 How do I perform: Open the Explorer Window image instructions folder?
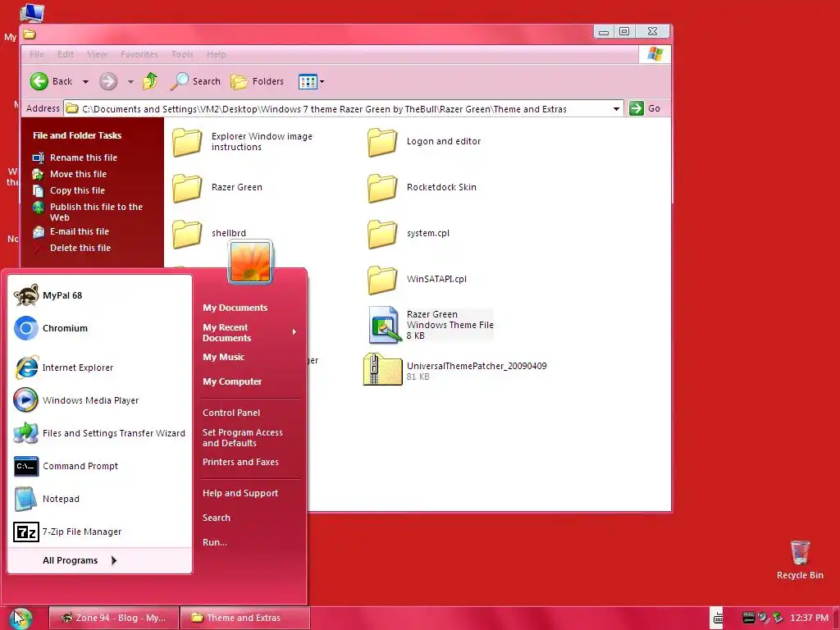click(244, 141)
